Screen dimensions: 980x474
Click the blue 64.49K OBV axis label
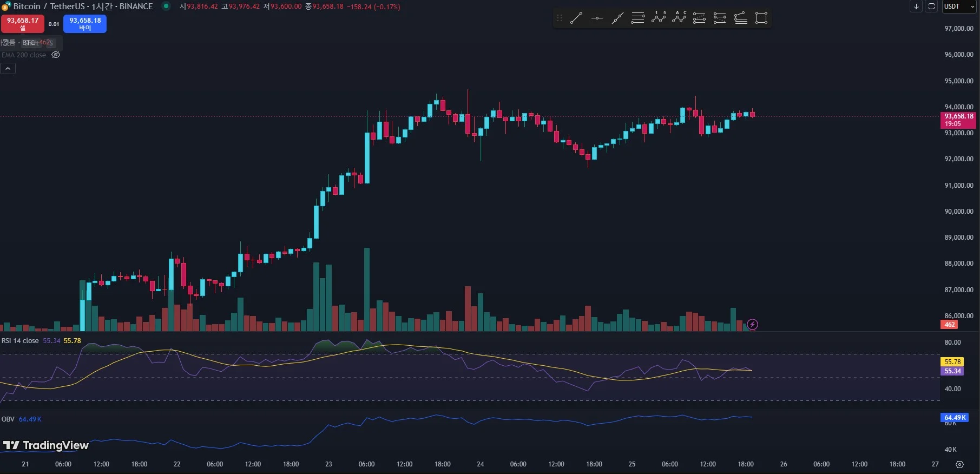(955, 418)
